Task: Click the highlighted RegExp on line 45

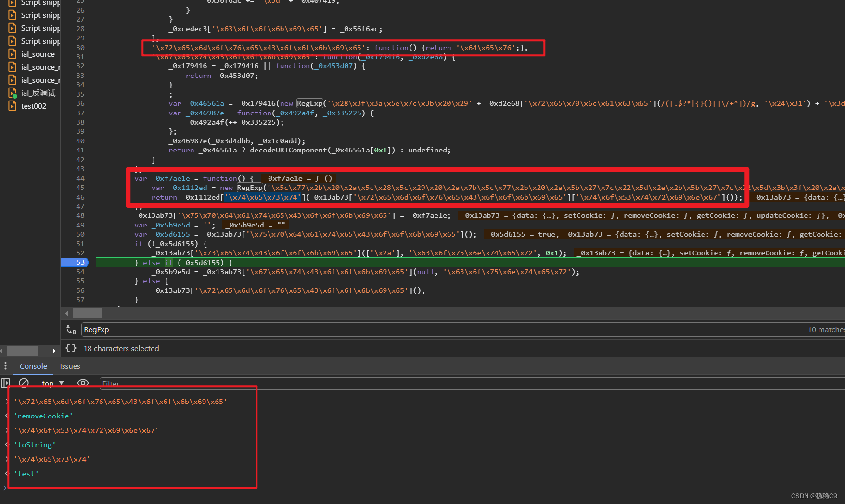Action: coord(250,188)
